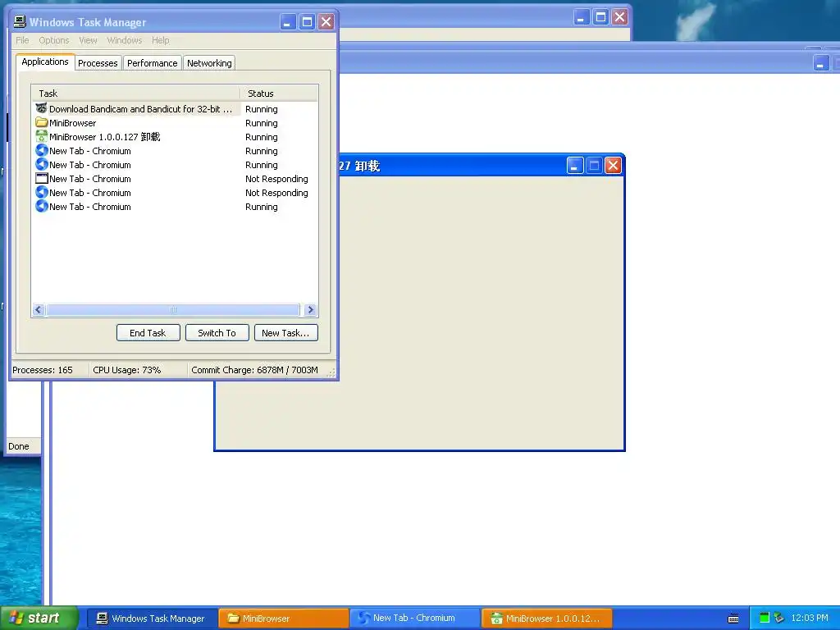Select the MiniBrowser 1.0.0.127 卸载 task text
The height and width of the screenshot is (630, 840).
coord(104,137)
